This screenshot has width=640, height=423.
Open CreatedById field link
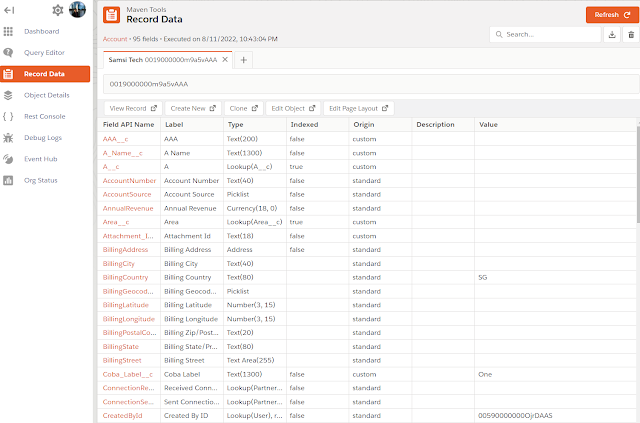(x=122, y=416)
